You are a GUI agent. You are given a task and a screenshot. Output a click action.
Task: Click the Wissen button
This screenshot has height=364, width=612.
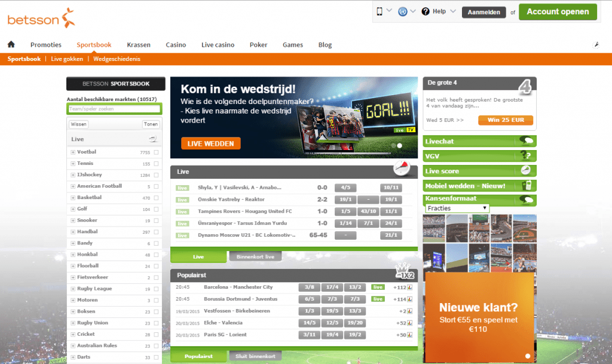tap(78, 124)
